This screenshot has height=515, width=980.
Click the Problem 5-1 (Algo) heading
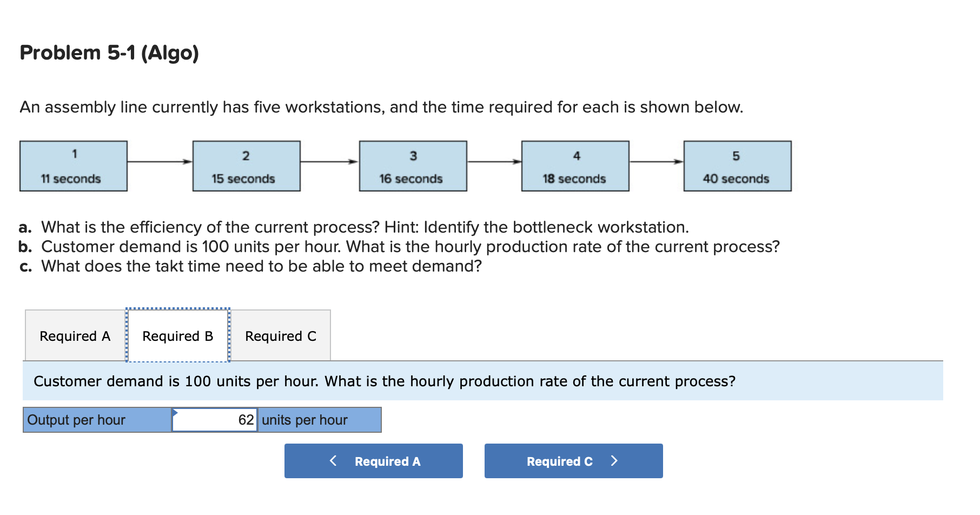108,52
